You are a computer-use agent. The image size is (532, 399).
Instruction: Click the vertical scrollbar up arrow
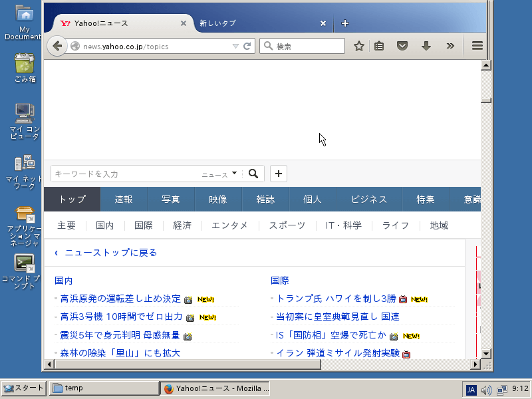[486, 65]
